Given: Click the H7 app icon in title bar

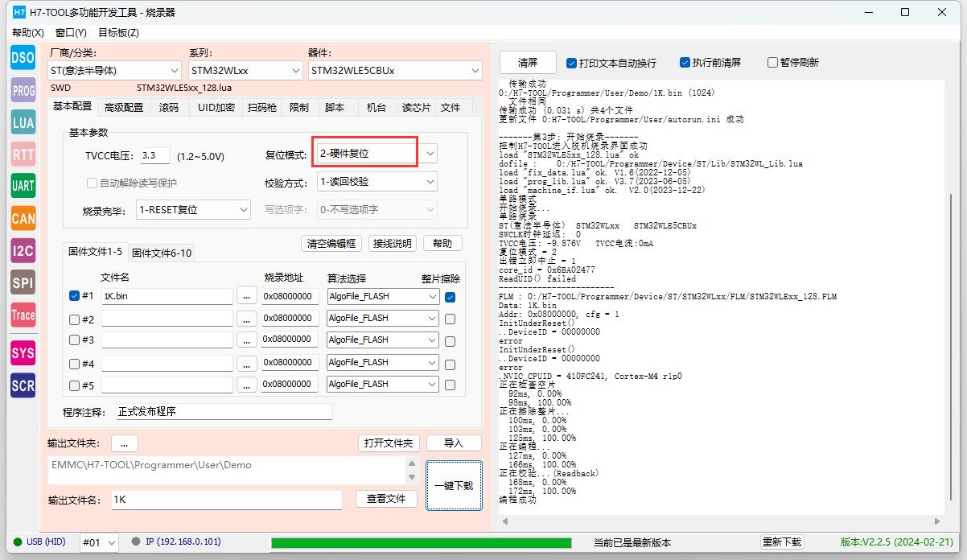Looking at the screenshot, I should tap(19, 12).
